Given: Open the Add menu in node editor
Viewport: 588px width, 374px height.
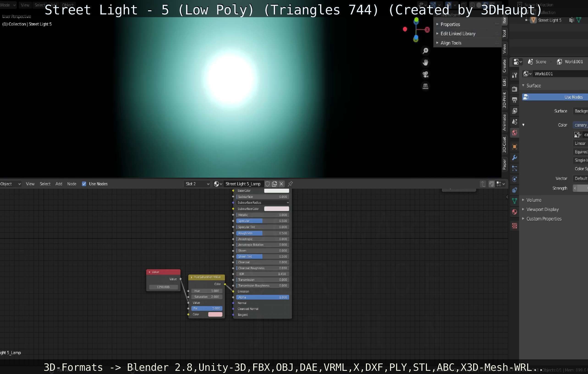Looking at the screenshot, I should [x=59, y=184].
